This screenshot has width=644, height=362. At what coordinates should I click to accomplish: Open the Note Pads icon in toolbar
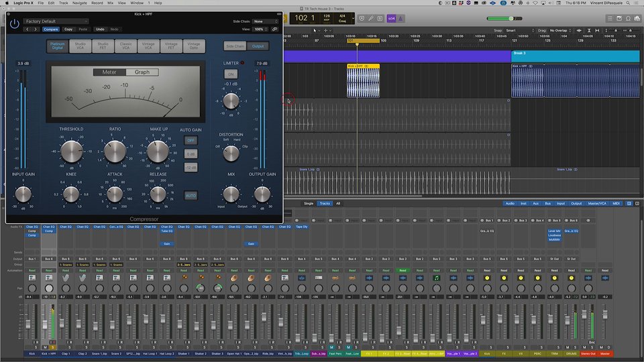(x=619, y=19)
